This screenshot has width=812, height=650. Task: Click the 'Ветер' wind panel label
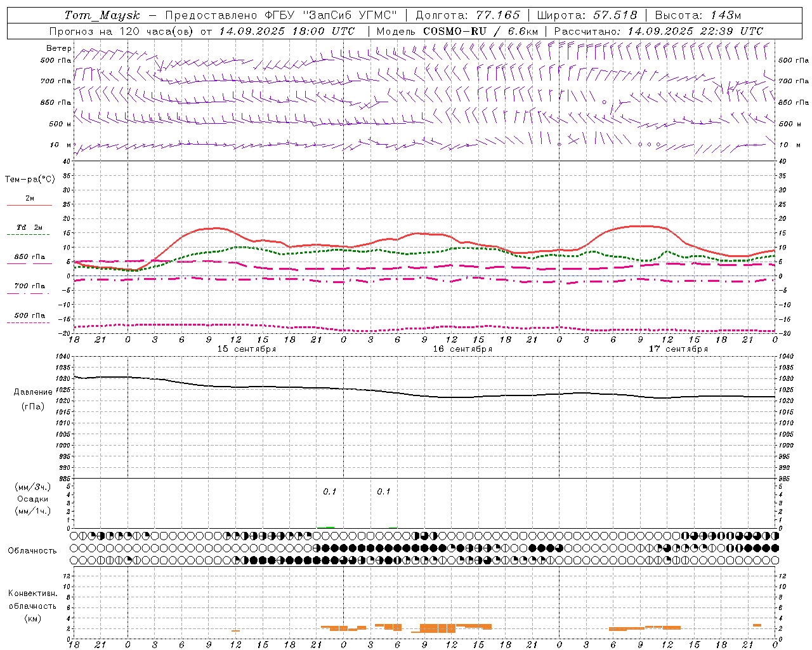(x=59, y=48)
